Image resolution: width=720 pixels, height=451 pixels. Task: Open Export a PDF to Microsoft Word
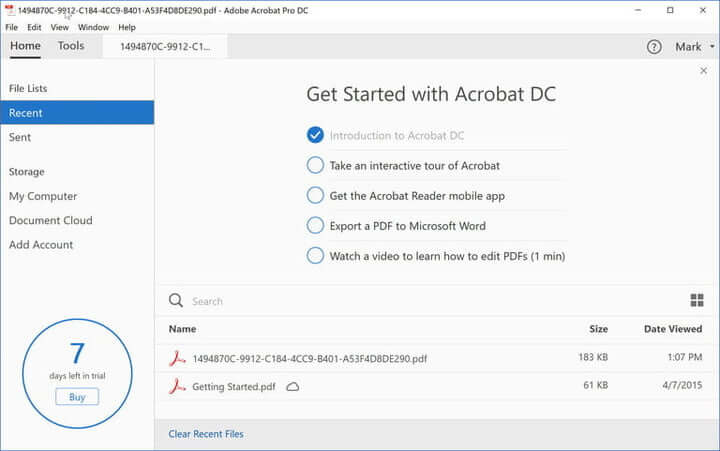pos(407,226)
